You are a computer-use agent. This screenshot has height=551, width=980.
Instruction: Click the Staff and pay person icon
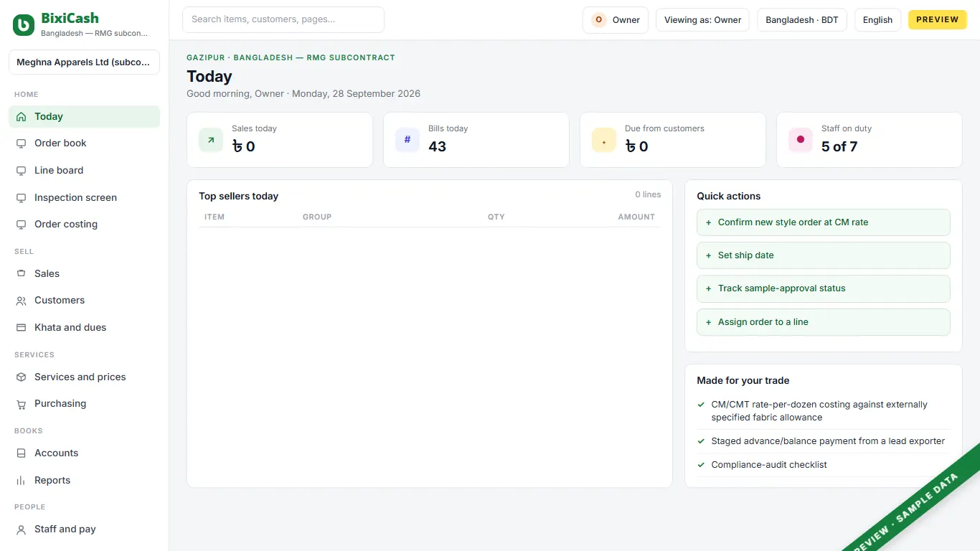21,529
